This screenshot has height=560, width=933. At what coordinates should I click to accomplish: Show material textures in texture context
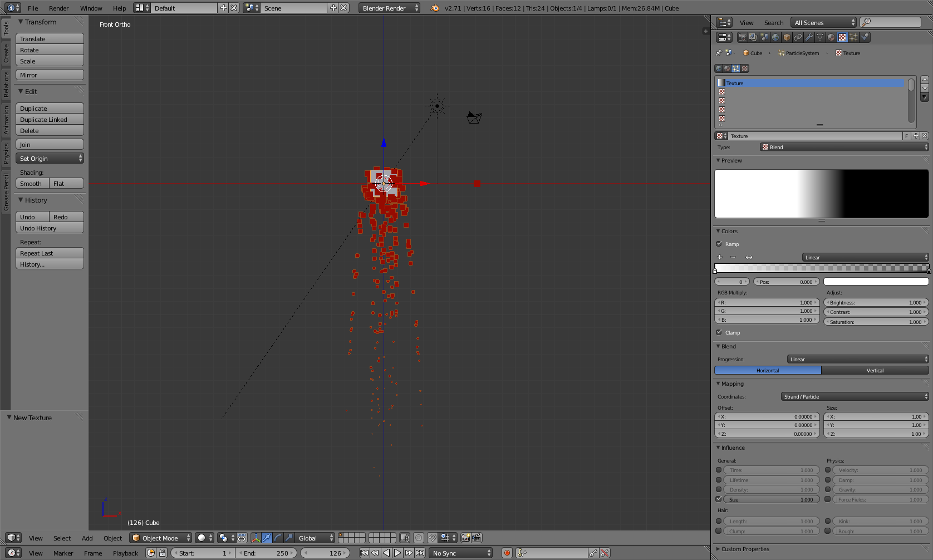(x=727, y=68)
